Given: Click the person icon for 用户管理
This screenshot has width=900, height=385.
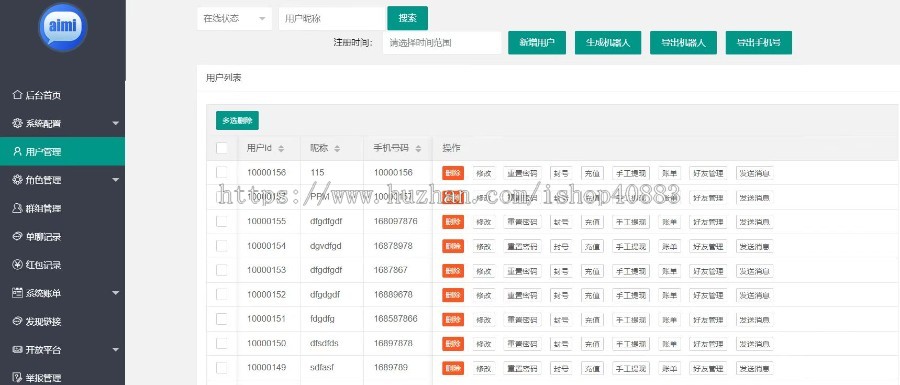Looking at the screenshot, I should click(17, 151).
